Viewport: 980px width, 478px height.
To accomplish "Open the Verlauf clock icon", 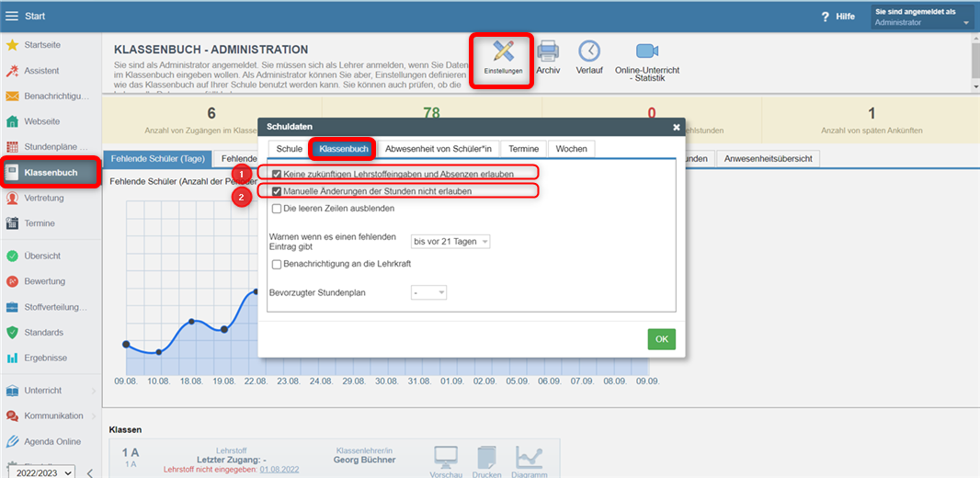I will point(589,53).
